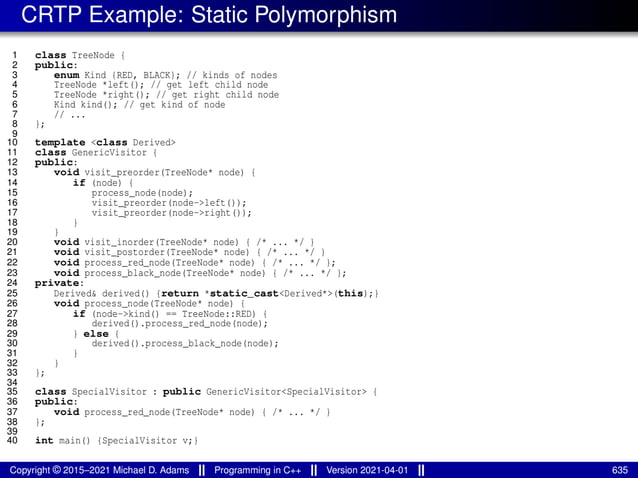The height and width of the screenshot is (478, 638).
Task: Click the "enum Kind {RED, BLACK};" line
Action: click(165, 75)
